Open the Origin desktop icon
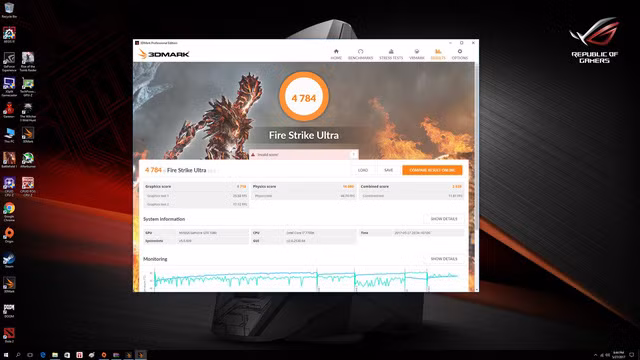640x360 pixels. coord(9,235)
